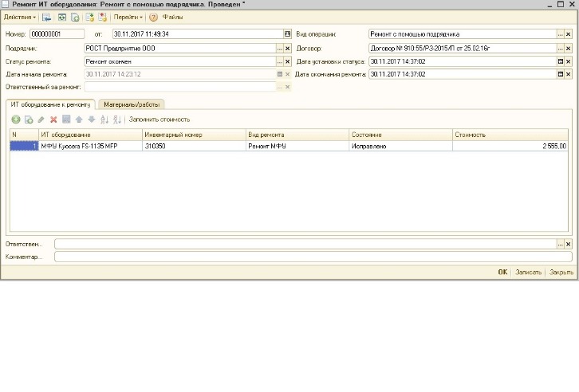Move the row up with the up arrow icon
The width and height of the screenshot is (579, 392).
pyautogui.click(x=79, y=120)
